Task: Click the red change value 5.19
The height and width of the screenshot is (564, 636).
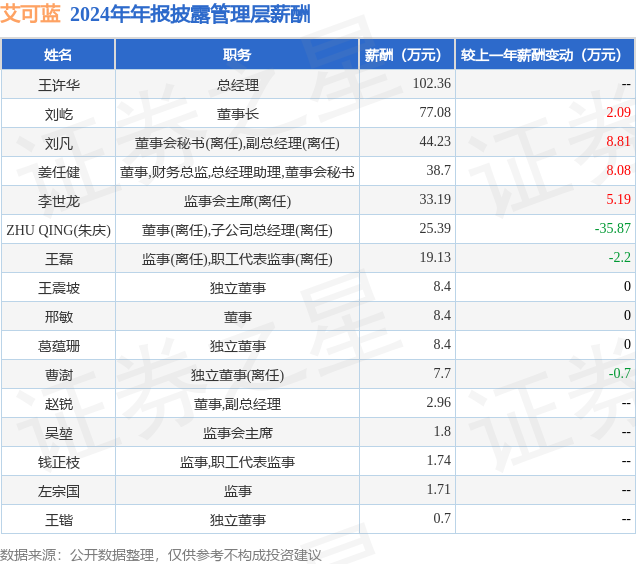Action: pos(619,200)
